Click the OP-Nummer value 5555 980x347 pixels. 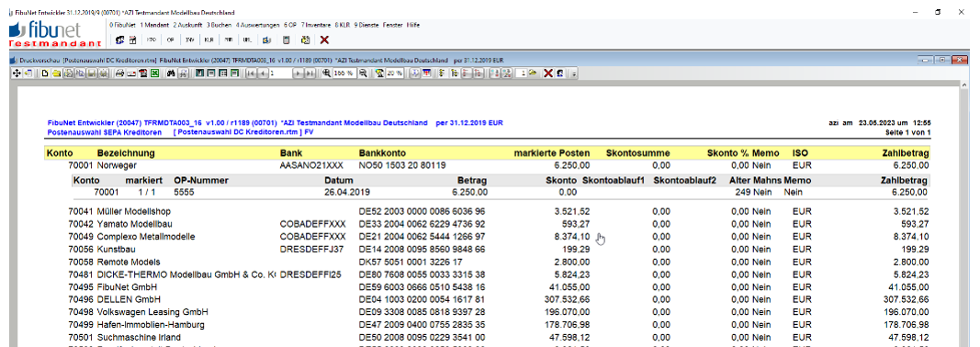point(185,193)
